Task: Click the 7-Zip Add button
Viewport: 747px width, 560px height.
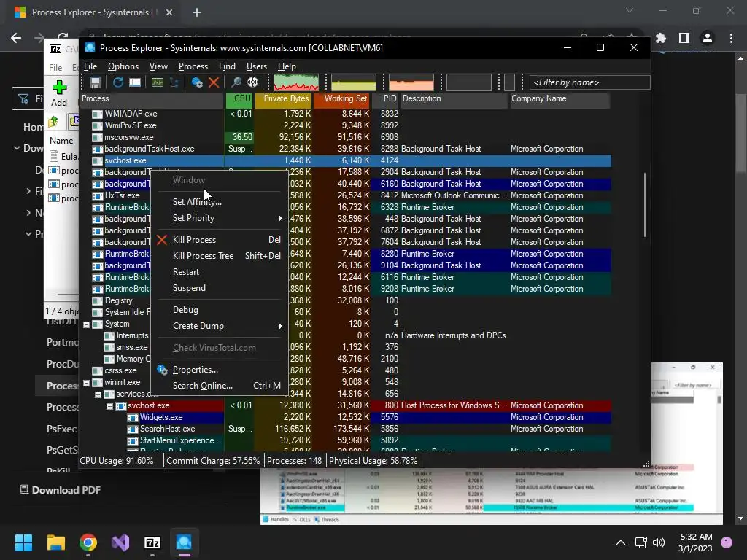Action: (x=59, y=93)
